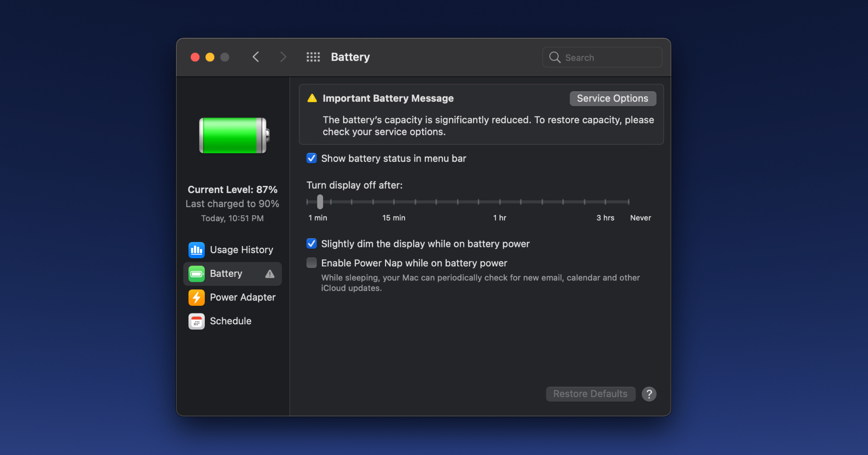This screenshot has width=868, height=455.
Task: Close the Battery window with red button
Action: tap(195, 57)
